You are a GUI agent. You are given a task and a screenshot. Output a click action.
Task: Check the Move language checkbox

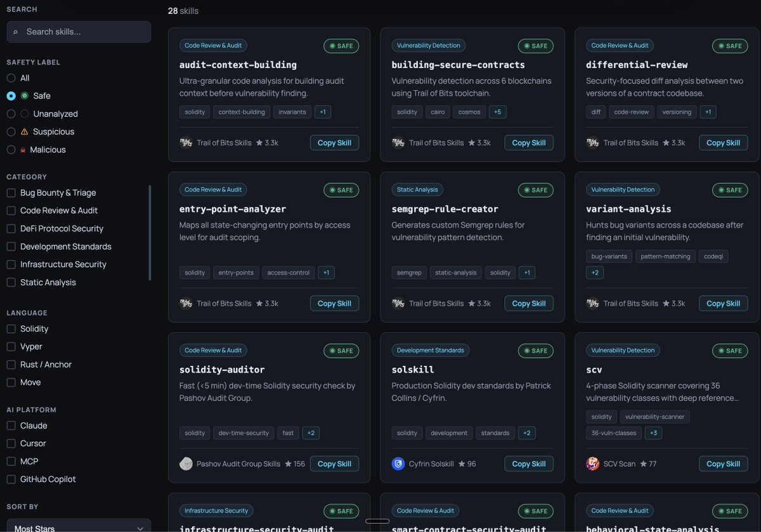point(11,382)
